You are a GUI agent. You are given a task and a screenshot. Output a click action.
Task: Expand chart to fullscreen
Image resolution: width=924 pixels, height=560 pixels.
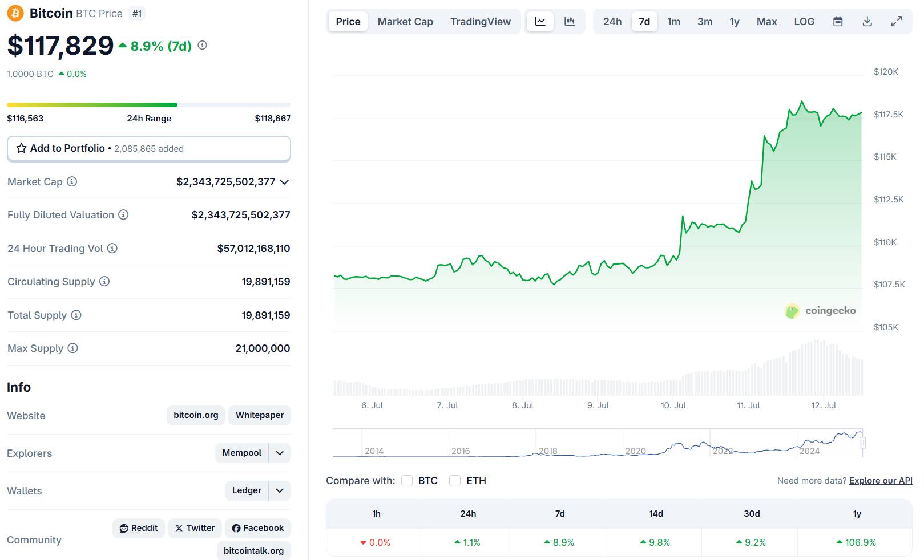click(897, 22)
